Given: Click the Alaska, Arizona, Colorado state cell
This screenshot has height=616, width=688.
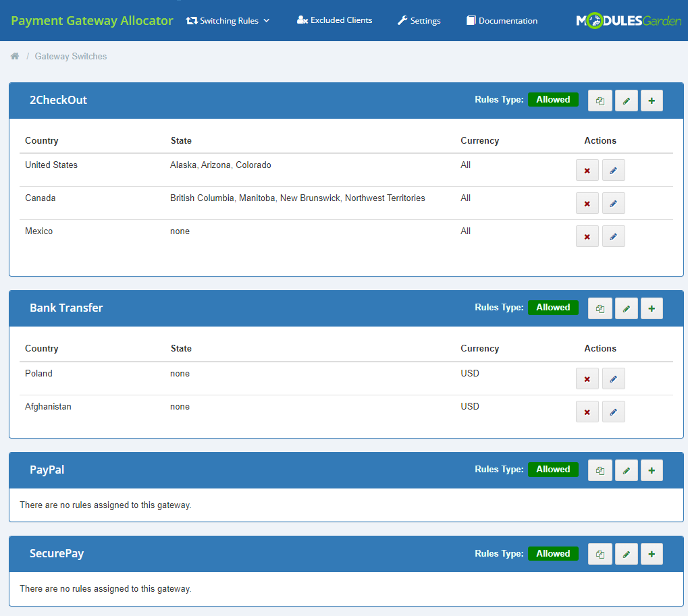Looking at the screenshot, I should coord(221,165).
